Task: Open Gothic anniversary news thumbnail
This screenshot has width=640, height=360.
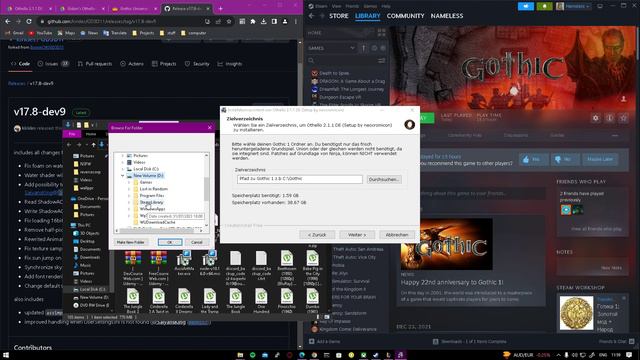Action: pos(447,244)
